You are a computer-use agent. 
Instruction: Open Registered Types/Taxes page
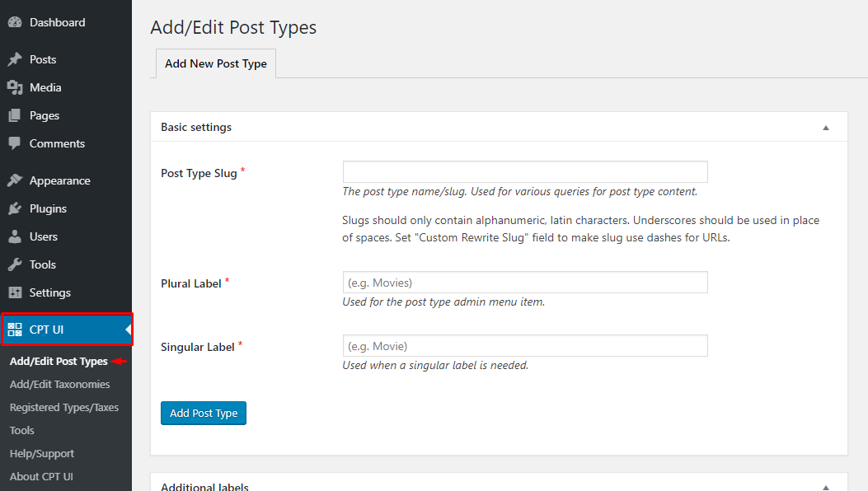[64, 408]
